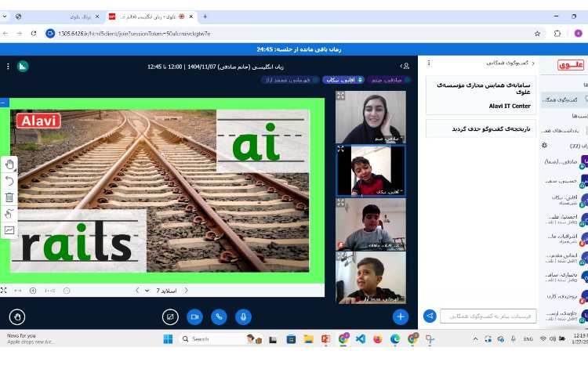Screen dimensions: 588x376
Task: Click the browser address bar URL
Action: [134, 34]
